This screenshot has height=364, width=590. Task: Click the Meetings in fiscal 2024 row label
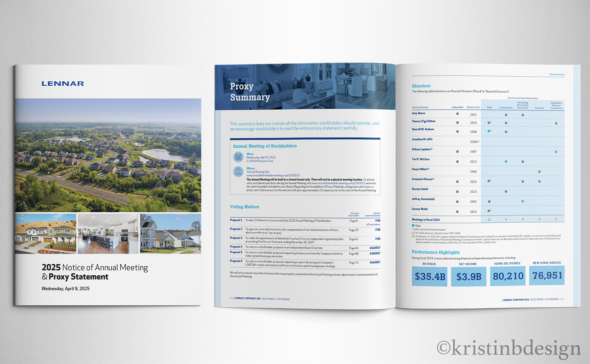pyautogui.click(x=426, y=220)
